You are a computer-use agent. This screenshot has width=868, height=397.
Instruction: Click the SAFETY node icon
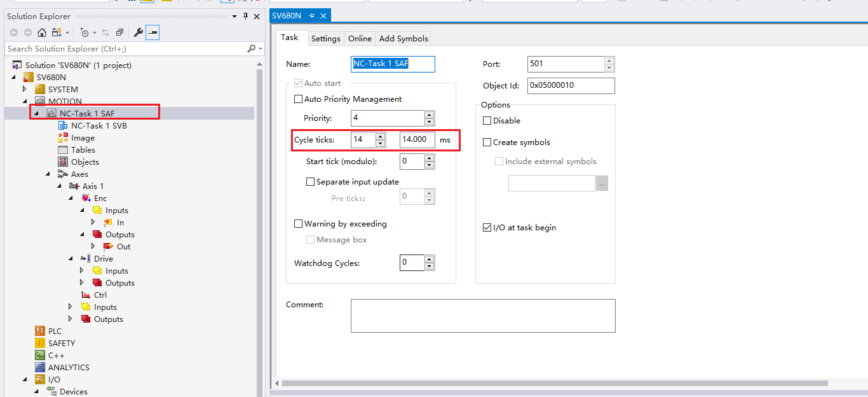pos(40,343)
